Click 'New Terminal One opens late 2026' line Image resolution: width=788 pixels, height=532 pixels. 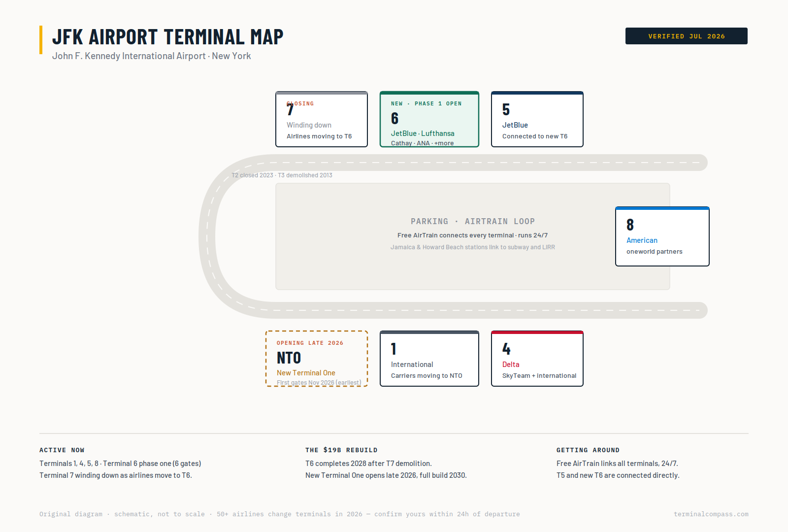386,475
